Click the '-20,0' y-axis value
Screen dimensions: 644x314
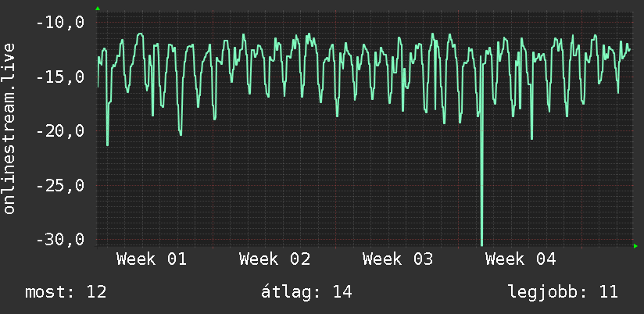[x=60, y=131]
